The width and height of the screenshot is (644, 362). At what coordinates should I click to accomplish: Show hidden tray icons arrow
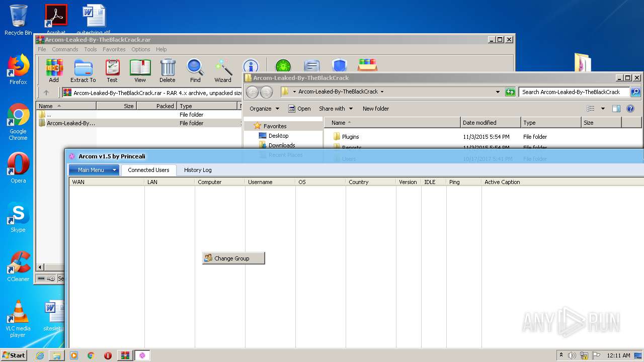(561, 355)
